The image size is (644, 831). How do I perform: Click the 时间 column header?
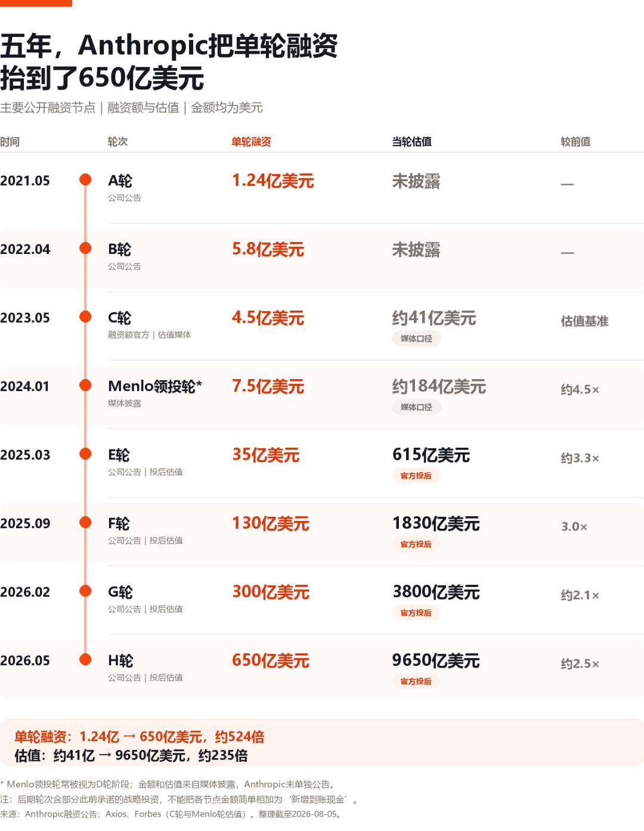click(x=10, y=142)
